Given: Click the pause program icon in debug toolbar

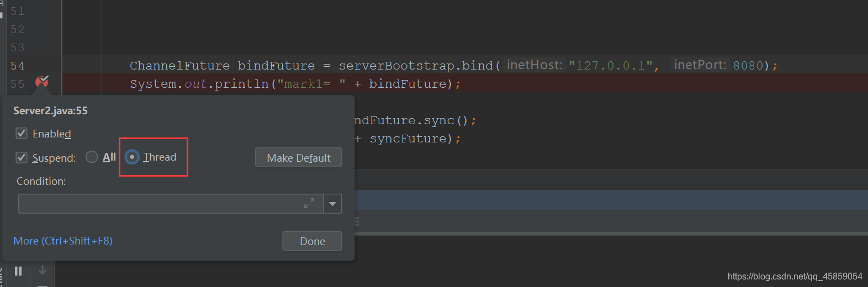Looking at the screenshot, I should (x=18, y=271).
